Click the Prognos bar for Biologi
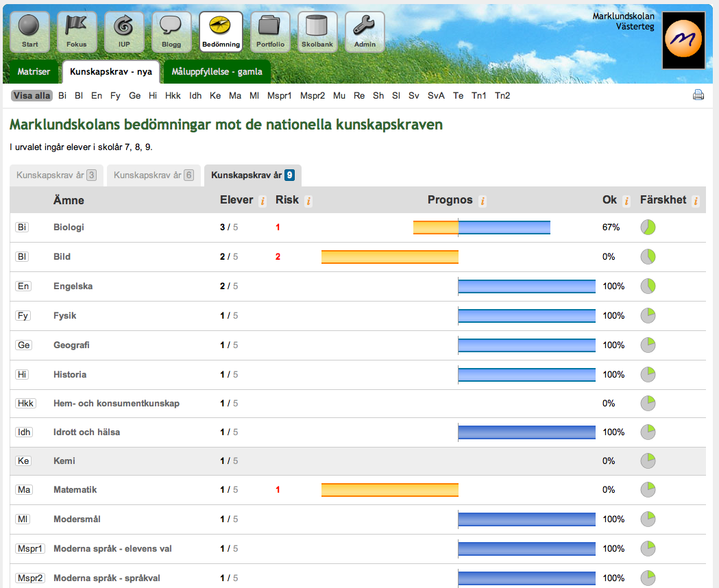Viewport: 719px width, 588px height. click(x=481, y=227)
